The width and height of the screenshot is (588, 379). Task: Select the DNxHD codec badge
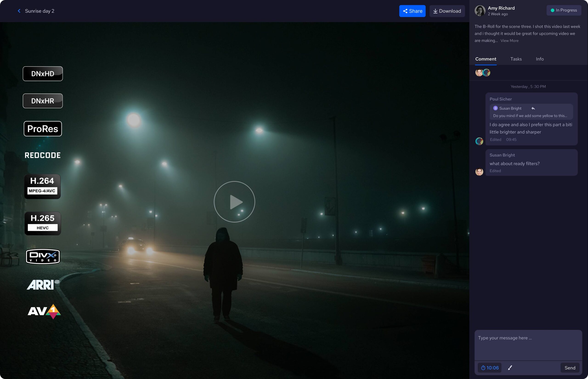(42, 73)
